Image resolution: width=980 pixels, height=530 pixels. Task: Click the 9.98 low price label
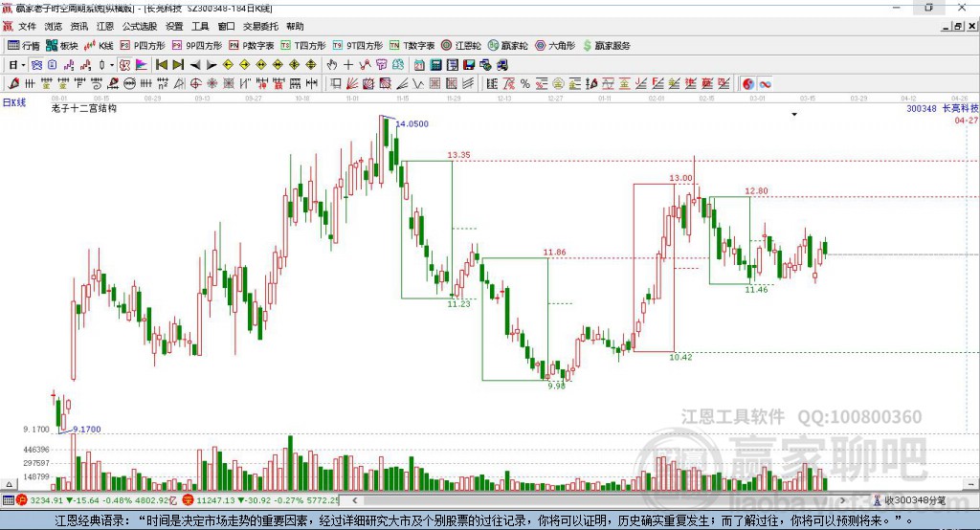coord(556,386)
